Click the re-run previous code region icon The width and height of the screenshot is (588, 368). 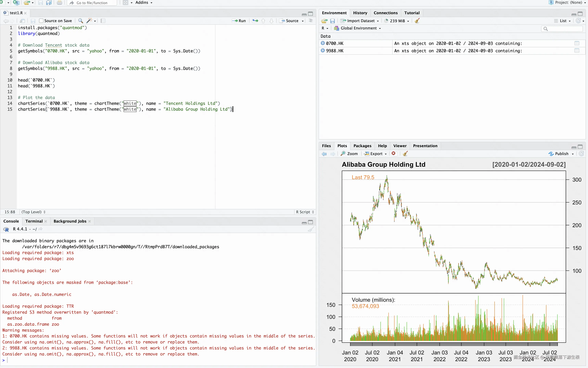click(255, 21)
